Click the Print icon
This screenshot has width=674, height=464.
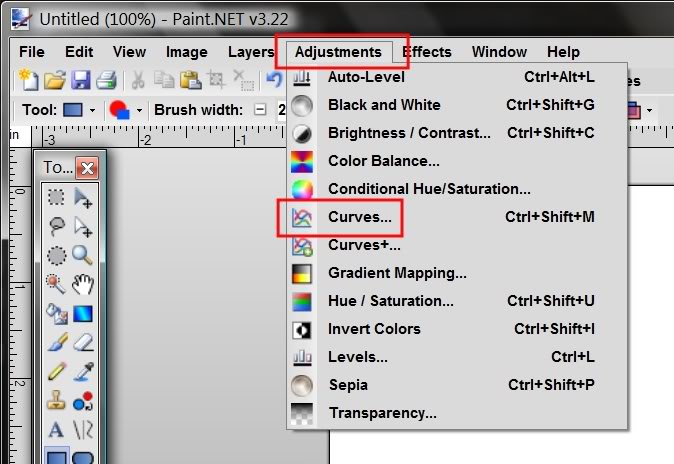coord(107,80)
